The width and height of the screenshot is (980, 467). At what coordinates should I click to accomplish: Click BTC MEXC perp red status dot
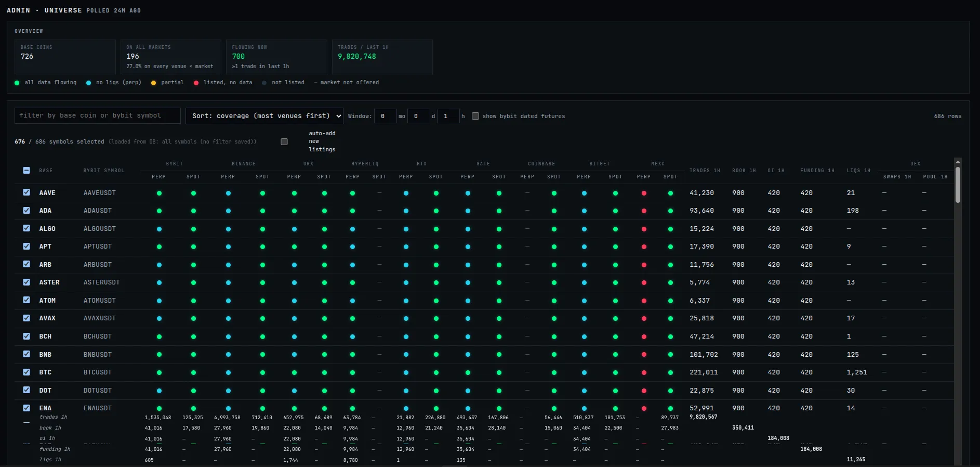click(644, 372)
